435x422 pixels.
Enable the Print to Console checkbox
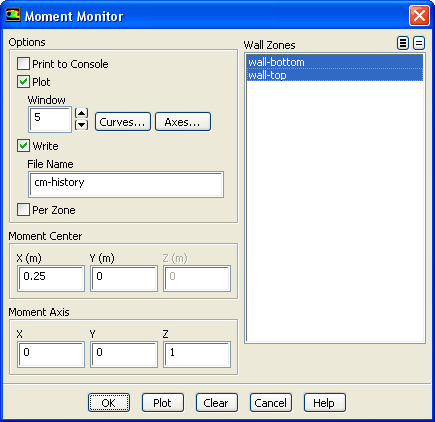[x=23, y=63]
